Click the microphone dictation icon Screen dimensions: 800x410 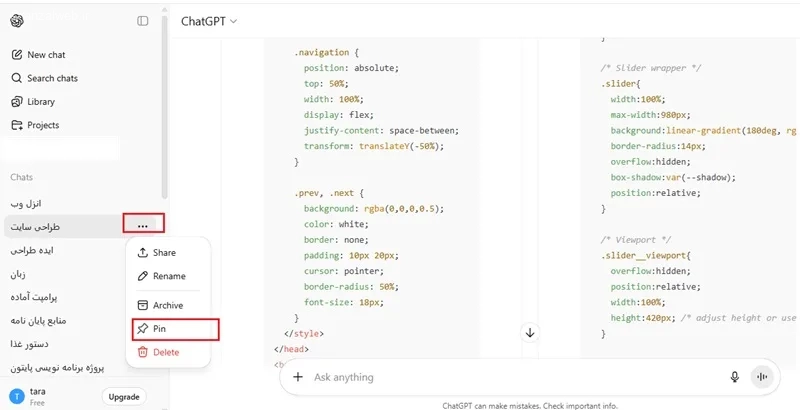[735, 377]
